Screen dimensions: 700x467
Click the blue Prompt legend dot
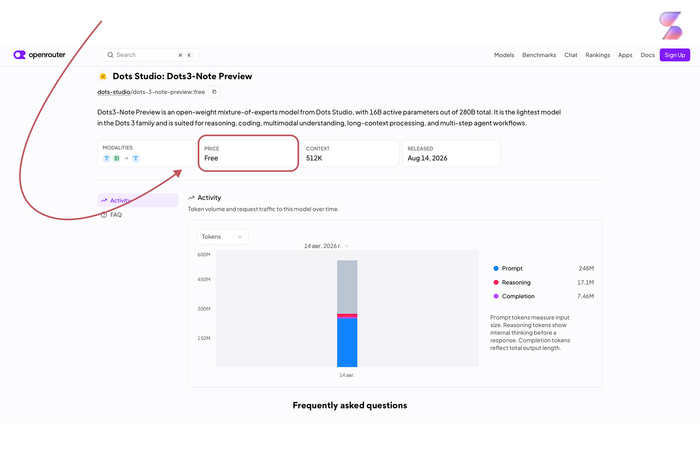point(496,268)
